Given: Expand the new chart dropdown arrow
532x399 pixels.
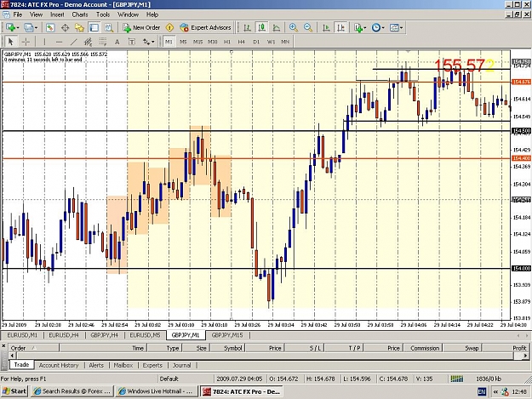Looking at the screenshot, I should pyautogui.click(x=17, y=28).
